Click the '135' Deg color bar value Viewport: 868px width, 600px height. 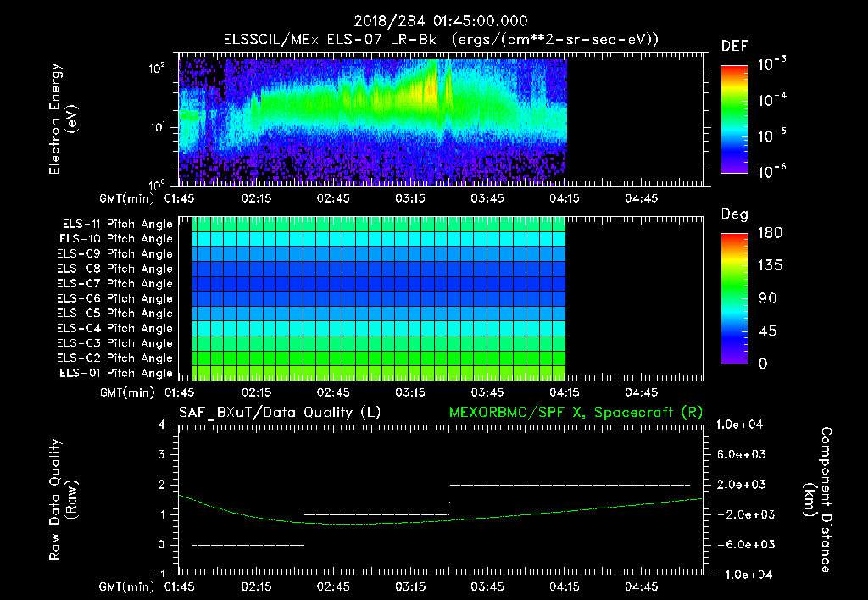[x=770, y=266]
